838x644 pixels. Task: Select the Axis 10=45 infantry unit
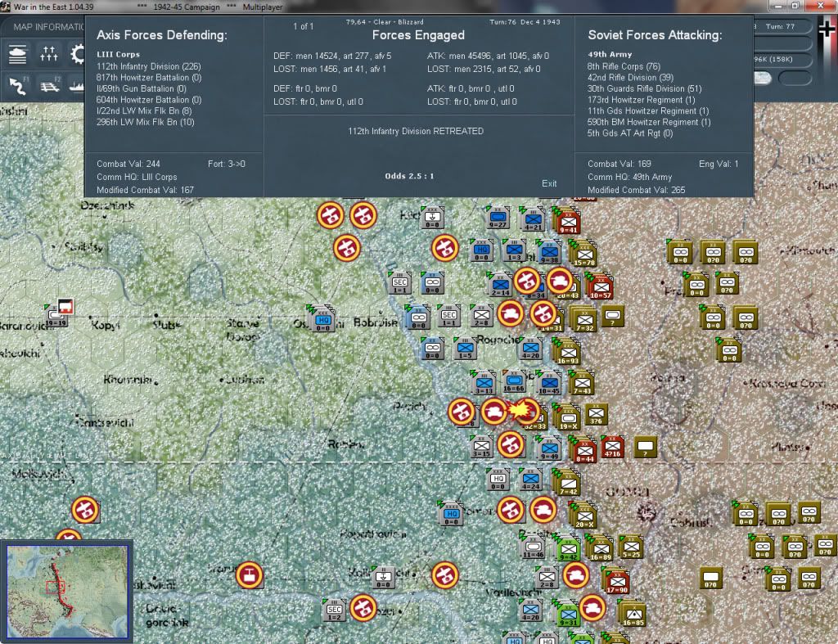[548, 384]
